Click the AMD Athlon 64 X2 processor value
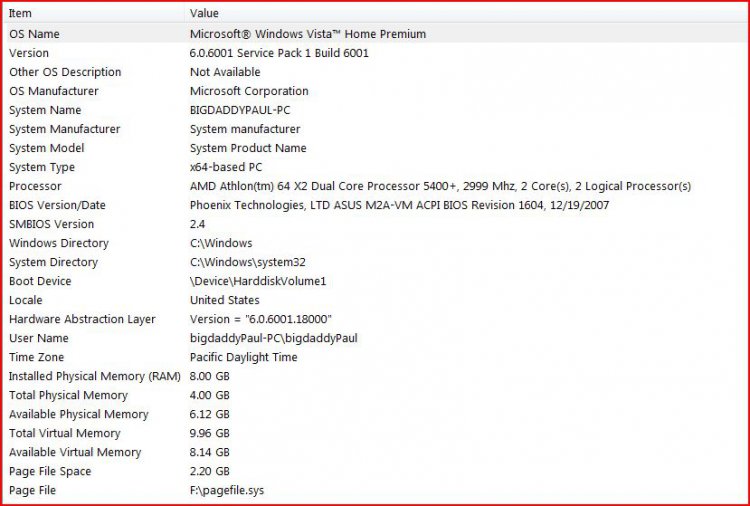750x506 pixels. click(440, 186)
